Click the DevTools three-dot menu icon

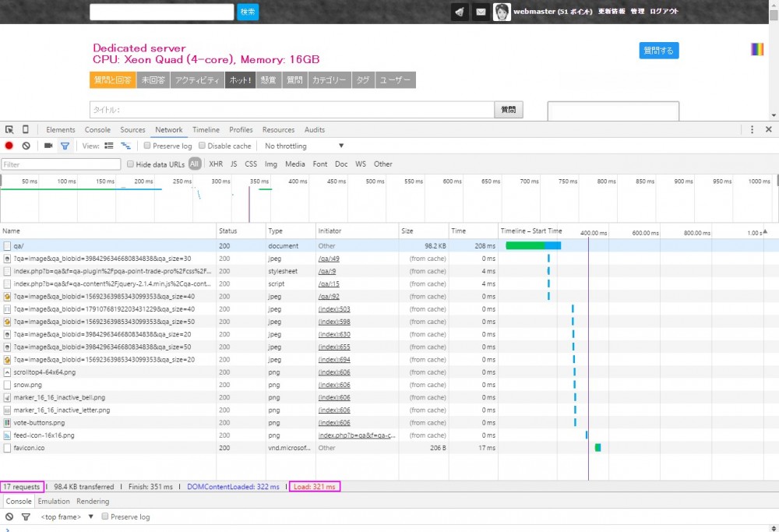click(x=752, y=130)
